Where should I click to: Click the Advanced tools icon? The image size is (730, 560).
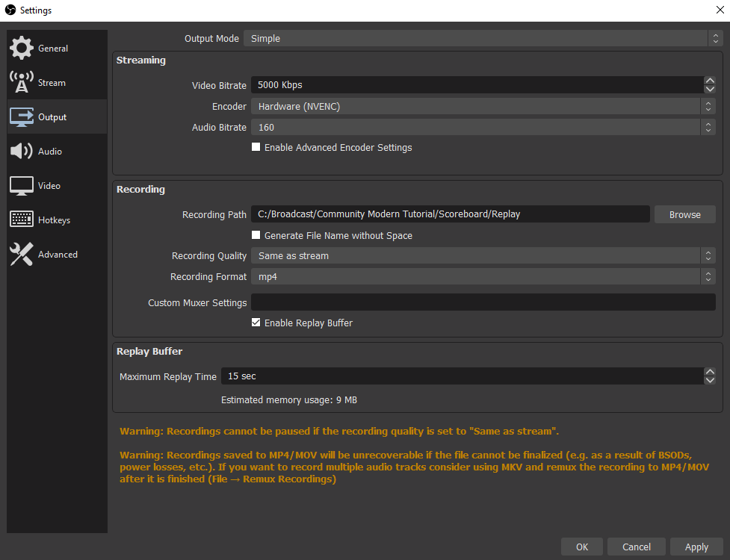[22, 254]
